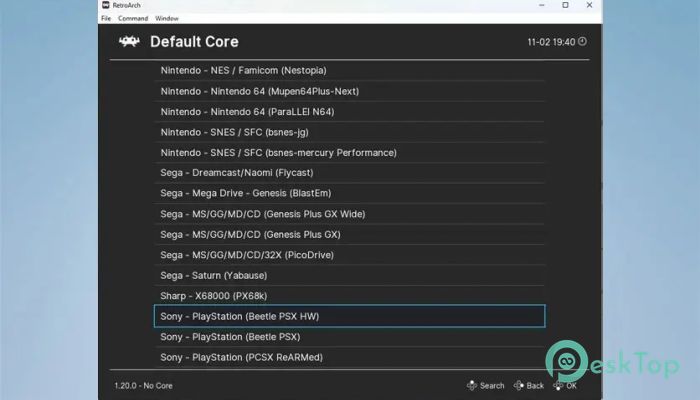Select Sega - Dreamcast/Naomi (Flycast)
The width and height of the screenshot is (700, 400).
coord(350,173)
